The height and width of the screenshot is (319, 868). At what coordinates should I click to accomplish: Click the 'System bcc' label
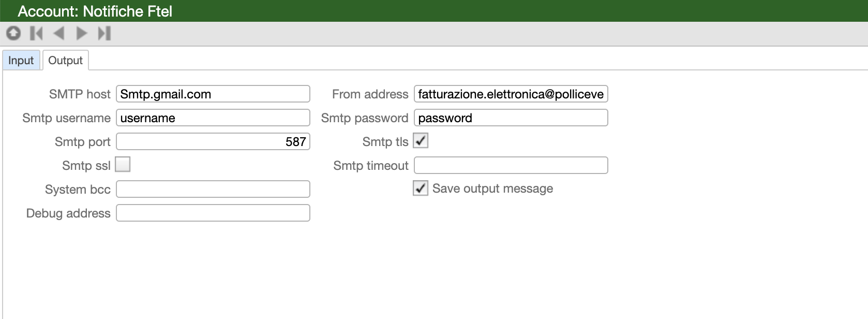78,190
